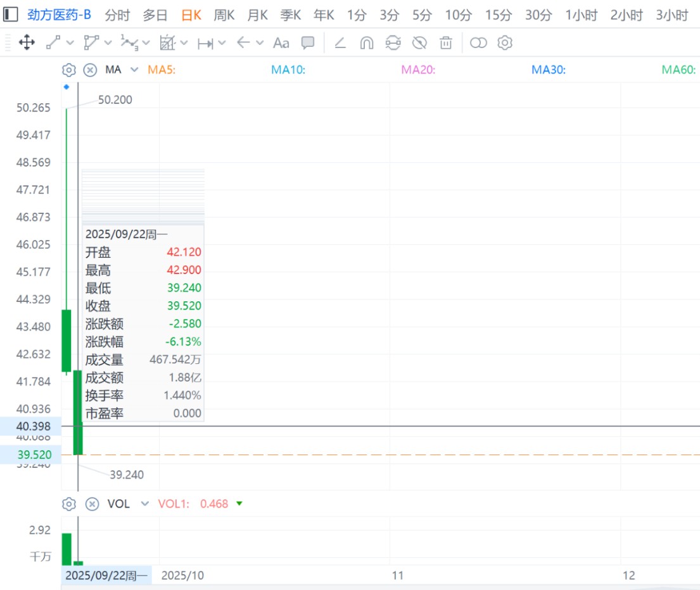The width and height of the screenshot is (700, 590).
Task: Click the 劲方医药-B stock name
Action: tap(60, 15)
